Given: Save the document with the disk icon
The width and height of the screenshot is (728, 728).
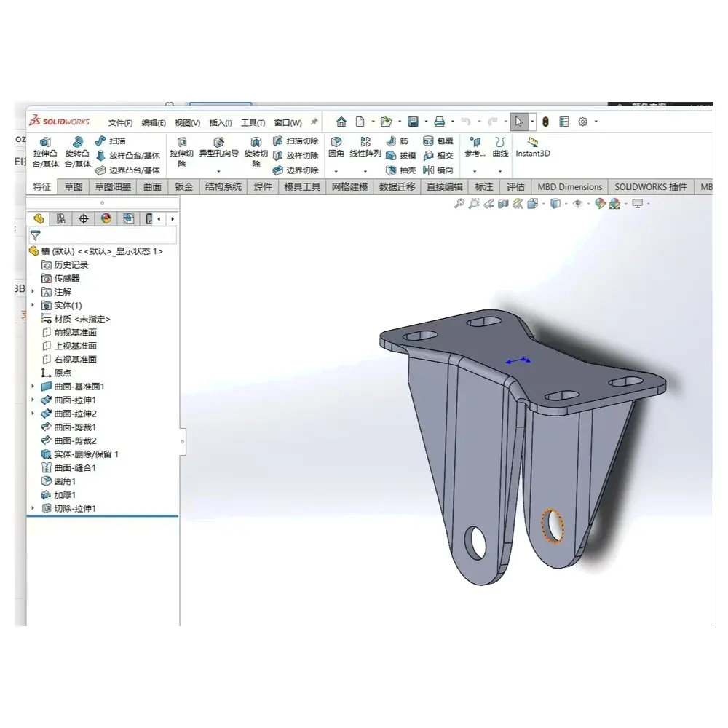Looking at the screenshot, I should pos(413,122).
